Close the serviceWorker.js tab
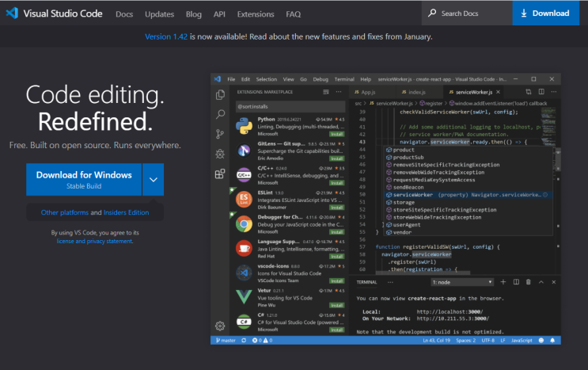The height and width of the screenshot is (370, 588). (498, 92)
